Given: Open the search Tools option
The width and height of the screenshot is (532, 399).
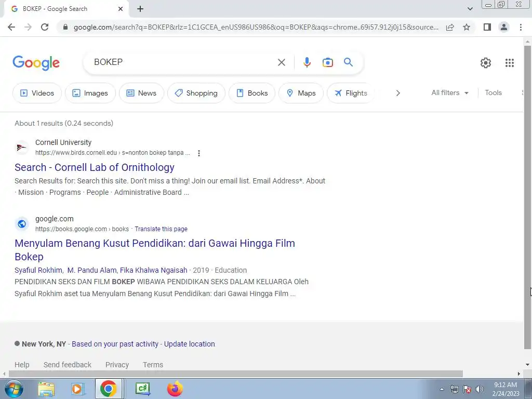Looking at the screenshot, I should pyautogui.click(x=493, y=92).
